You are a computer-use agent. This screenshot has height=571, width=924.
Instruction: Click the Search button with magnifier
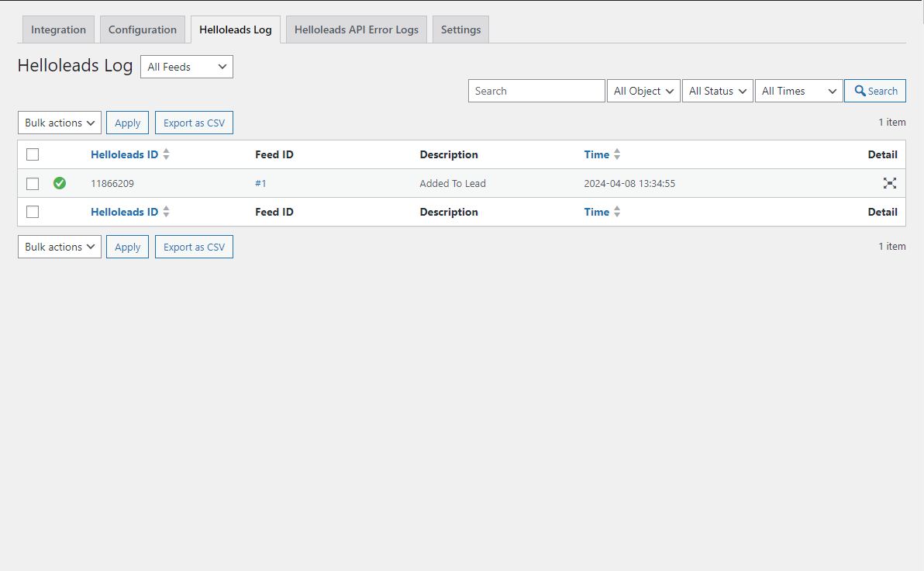[x=875, y=91]
